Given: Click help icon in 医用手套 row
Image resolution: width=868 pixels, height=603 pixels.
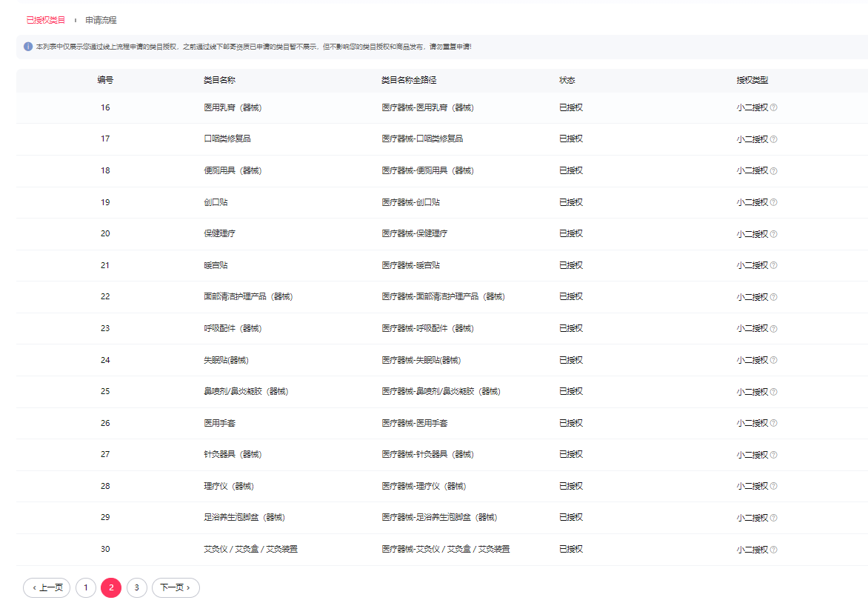Looking at the screenshot, I should [x=774, y=423].
